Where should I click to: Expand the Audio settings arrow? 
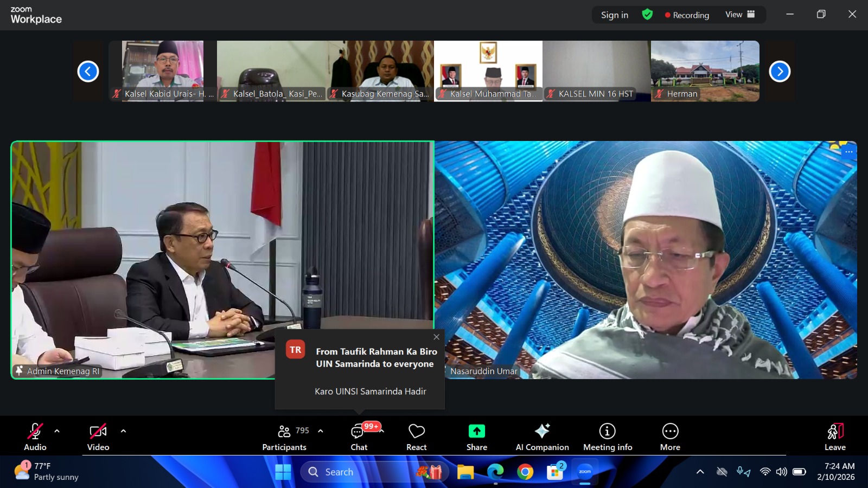(x=57, y=431)
